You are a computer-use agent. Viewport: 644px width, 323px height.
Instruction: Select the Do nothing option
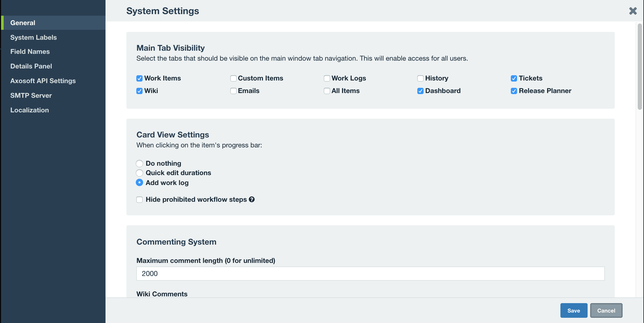pyautogui.click(x=139, y=163)
